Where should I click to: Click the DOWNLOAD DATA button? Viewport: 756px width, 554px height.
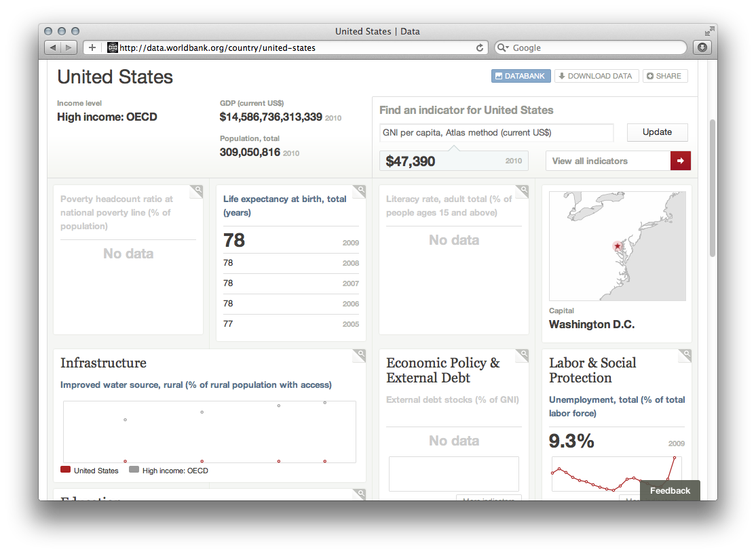click(x=597, y=76)
